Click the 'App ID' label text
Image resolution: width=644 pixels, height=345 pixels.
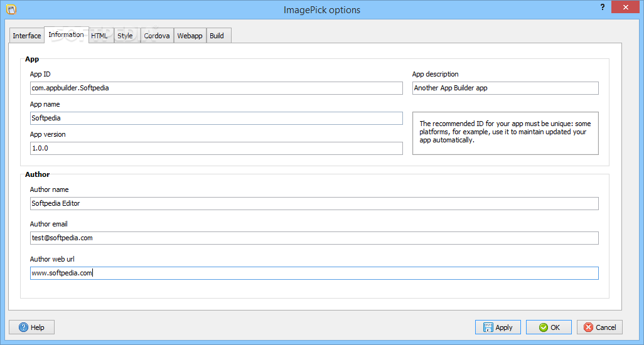coord(40,74)
